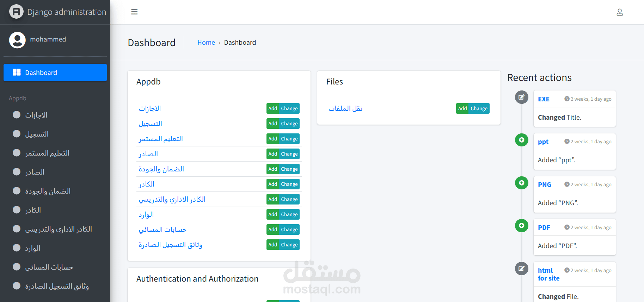Open the نقل الملفات link in the Files card
Viewport: 644px width, 302px height.
pos(345,108)
